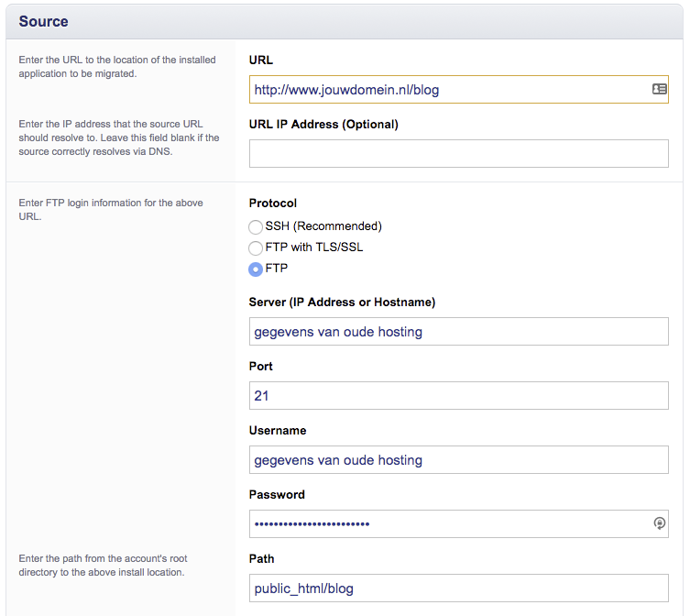
Task: Click the URL field label
Action: [261, 60]
